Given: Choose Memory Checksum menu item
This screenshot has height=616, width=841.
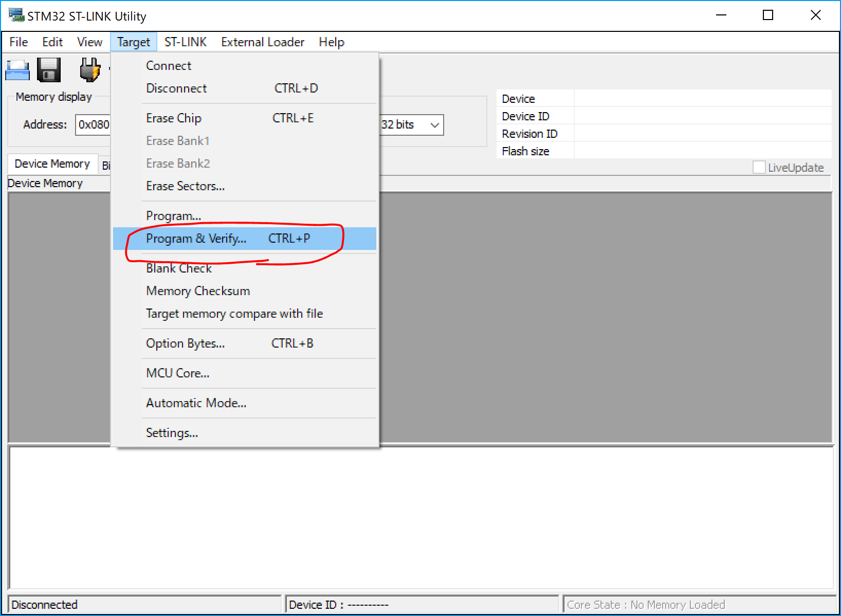Looking at the screenshot, I should [x=198, y=291].
